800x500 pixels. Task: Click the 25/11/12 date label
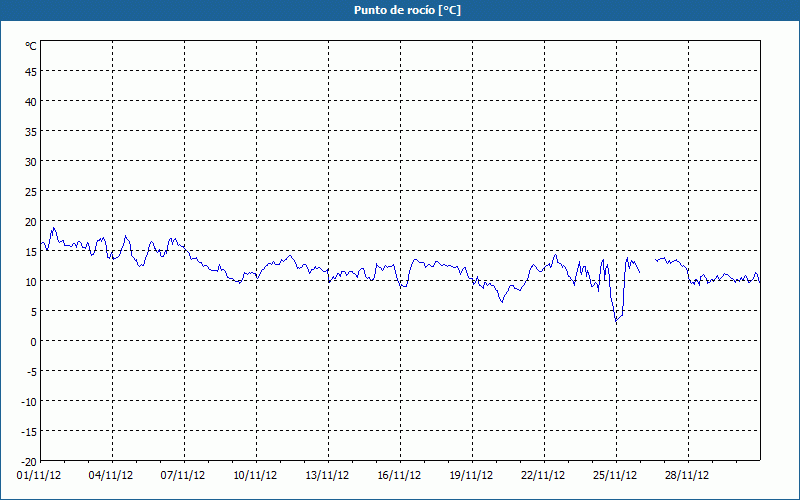(615, 476)
